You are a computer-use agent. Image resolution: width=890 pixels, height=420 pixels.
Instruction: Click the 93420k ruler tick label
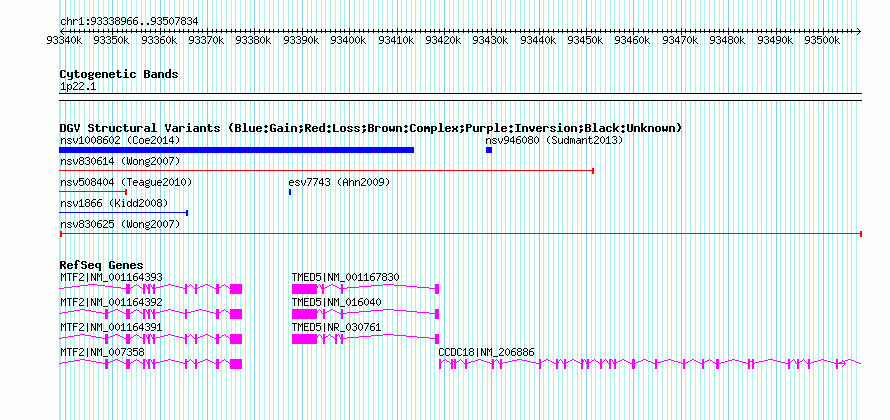[x=441, y=40]
